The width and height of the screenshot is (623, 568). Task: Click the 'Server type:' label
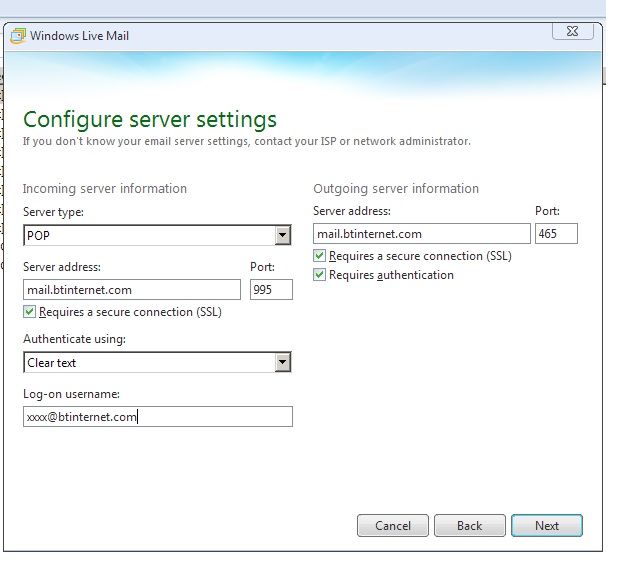[x=54, y=212]
